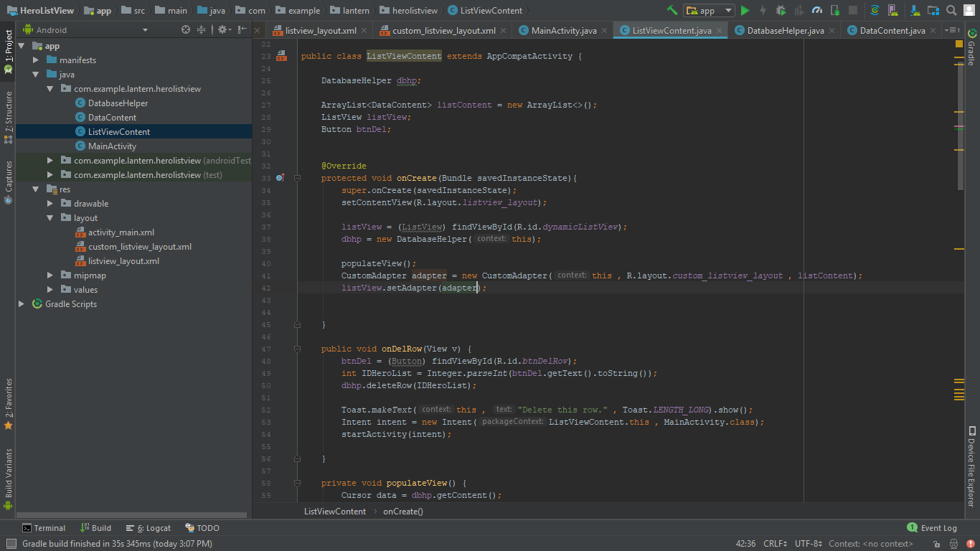
Task: Start debugging with the Debug bug icon
Action: 781,11
